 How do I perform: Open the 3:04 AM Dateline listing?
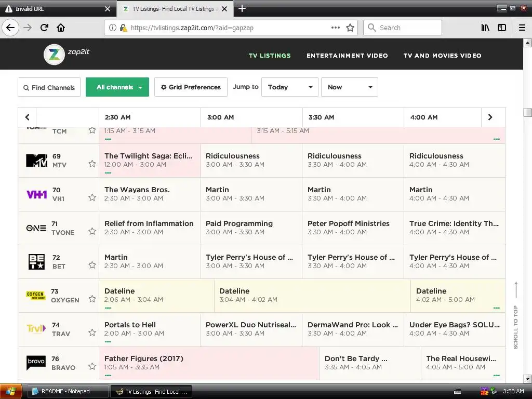[x=312, y=295]
